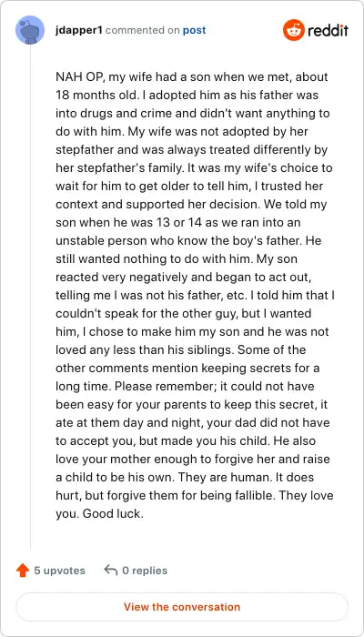Open the reddit wordmark logo
Screen dimensions: 364x637
tap(328, 30)
